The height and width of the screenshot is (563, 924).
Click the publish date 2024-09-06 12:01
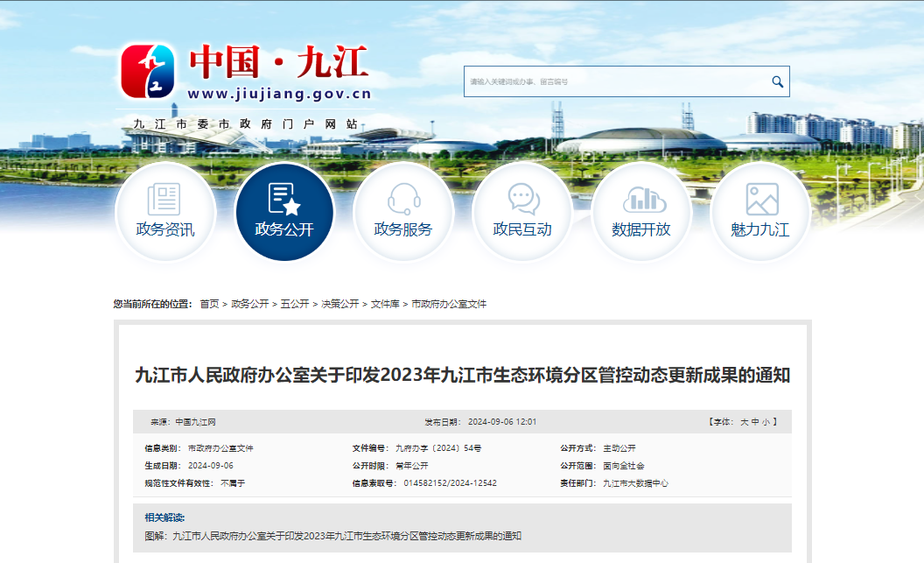pos(502,422)
